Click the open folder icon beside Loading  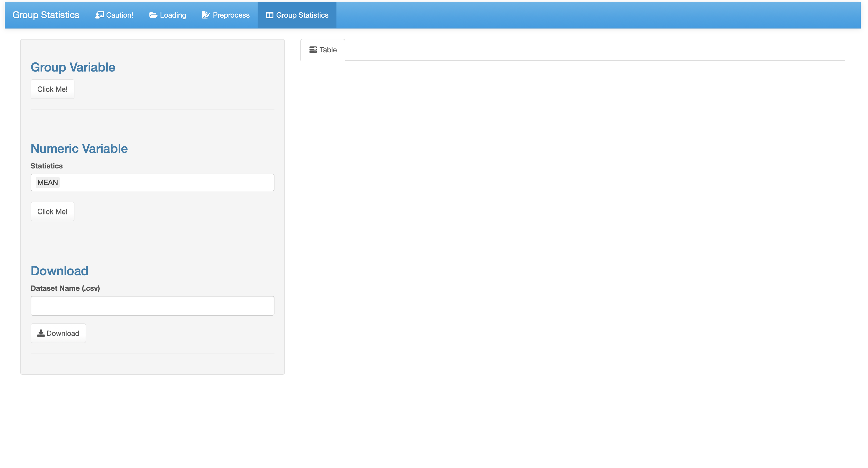coord(153,15)
